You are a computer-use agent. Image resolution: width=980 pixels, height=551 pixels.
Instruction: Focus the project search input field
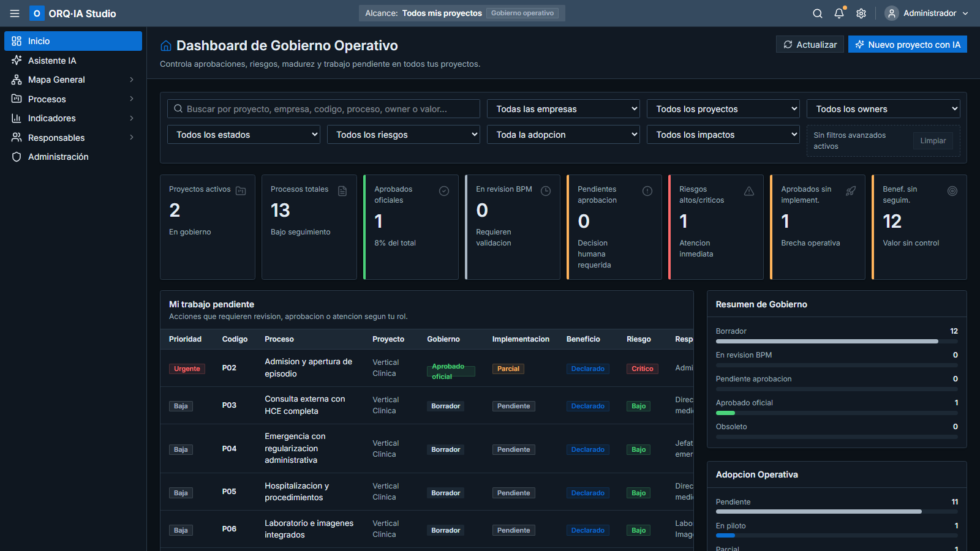(323, 109)
